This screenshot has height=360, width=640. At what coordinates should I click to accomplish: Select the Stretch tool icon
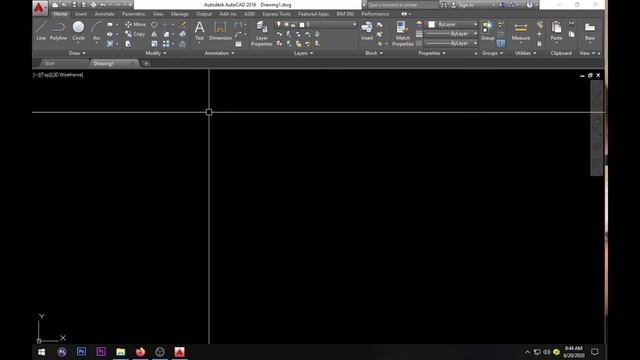pos(128,43)
